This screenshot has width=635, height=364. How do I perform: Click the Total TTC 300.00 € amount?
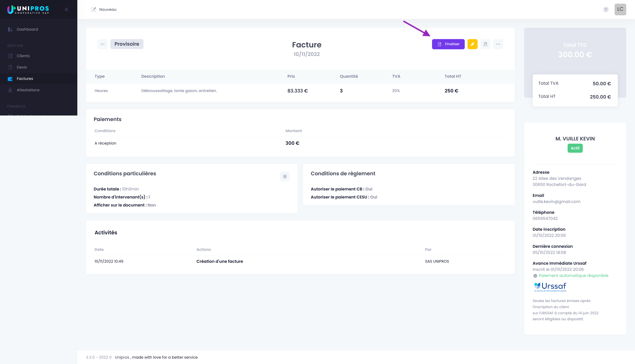coord(575,55)
